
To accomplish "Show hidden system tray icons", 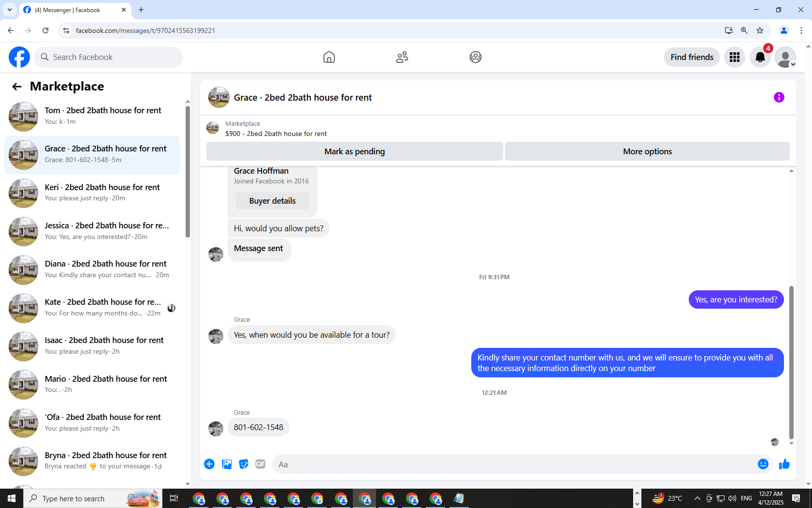I will pyautogui.click(x=697, y=498).
